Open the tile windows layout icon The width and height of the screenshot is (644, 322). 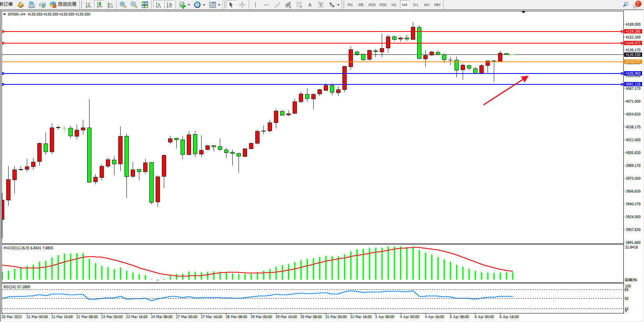145,5
